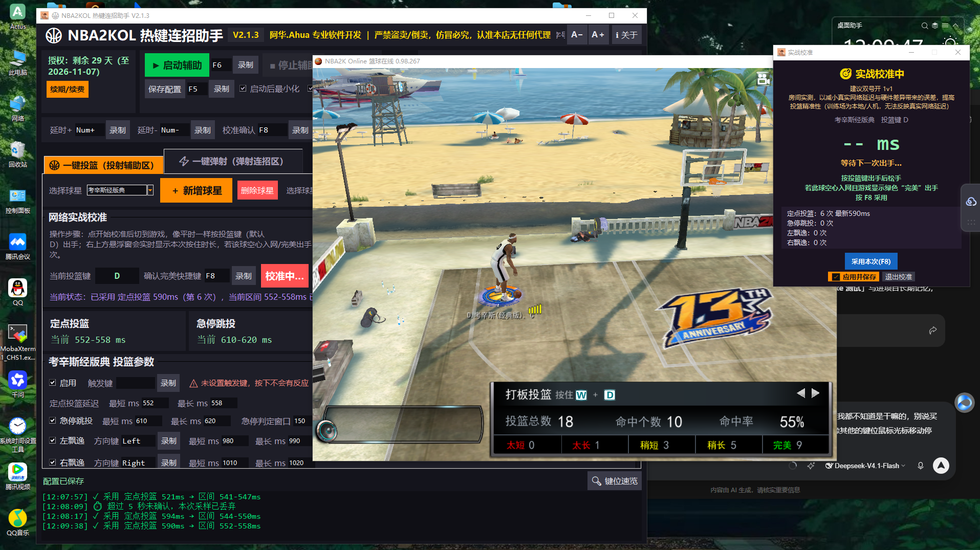Click 采用本次(F8) in 实战校准 window
This screenshot has width=980, height=550.
pos(870,261)
